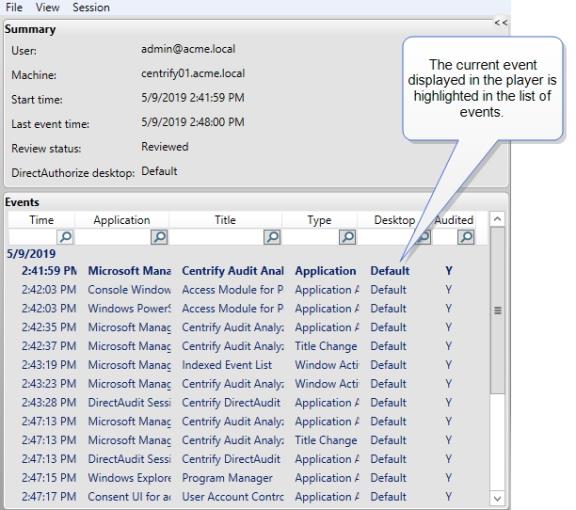Click the Application filter input field

[113, 237]
